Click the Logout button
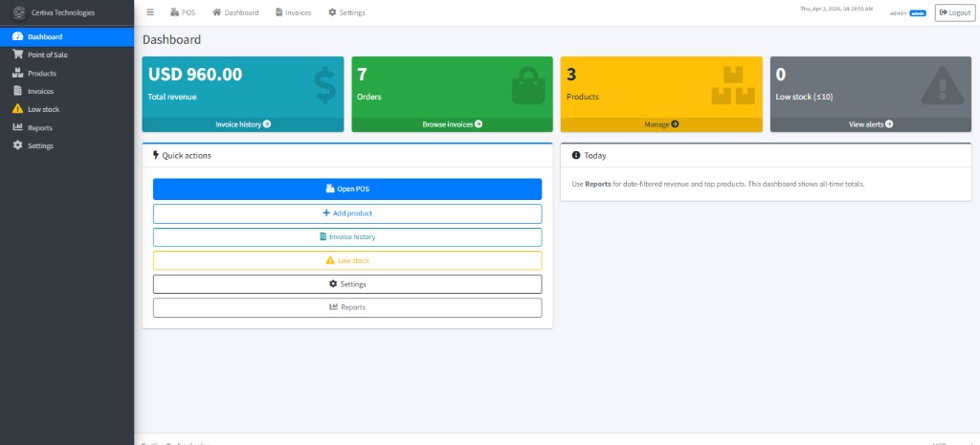Screen dimensions: 980x445 [x=955, y=12]
